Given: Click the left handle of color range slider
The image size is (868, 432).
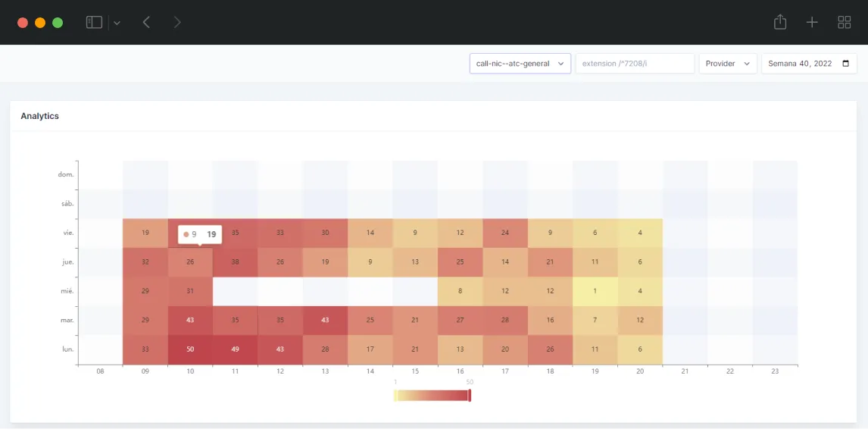Looking at the screenshot, I should click(x=395, y=395).
